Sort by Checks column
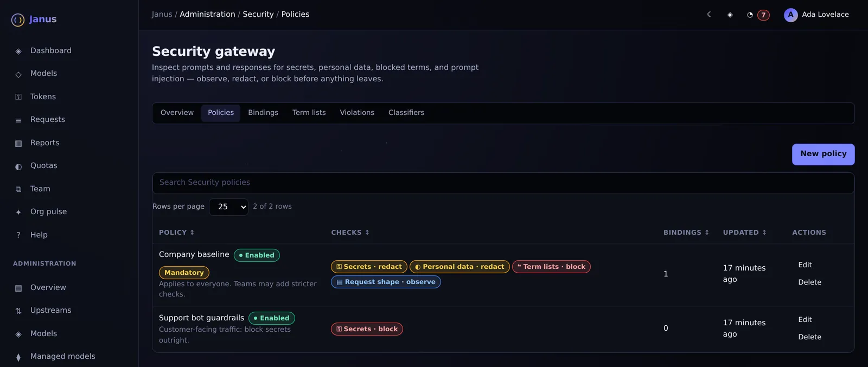The image size is (868, 367). (350, 233)
